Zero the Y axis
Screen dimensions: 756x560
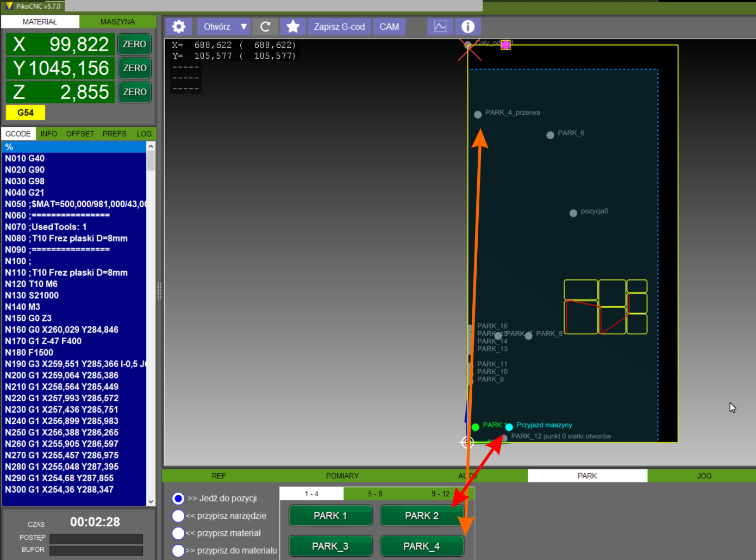(x=134, y=68)
